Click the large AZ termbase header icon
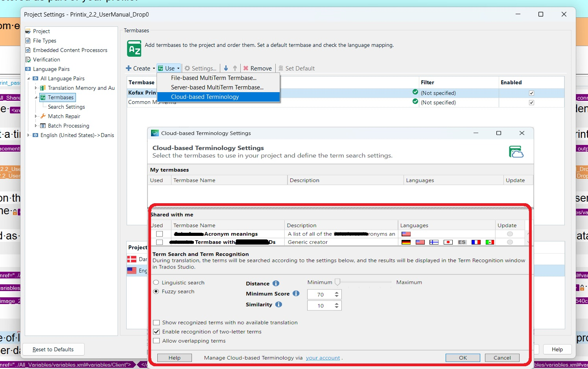This screenshot has width=588, height=369. tap(135, 48)
